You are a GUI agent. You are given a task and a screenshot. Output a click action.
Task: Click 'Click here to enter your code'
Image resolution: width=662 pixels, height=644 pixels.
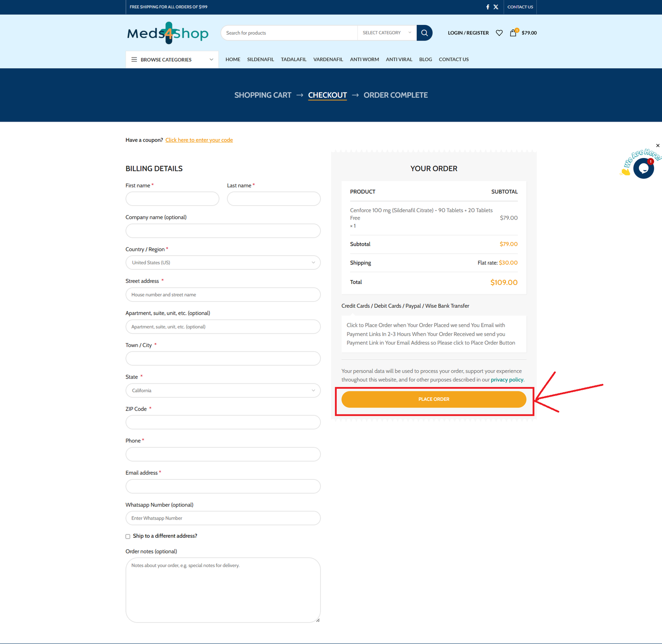[x=199, y=140]
